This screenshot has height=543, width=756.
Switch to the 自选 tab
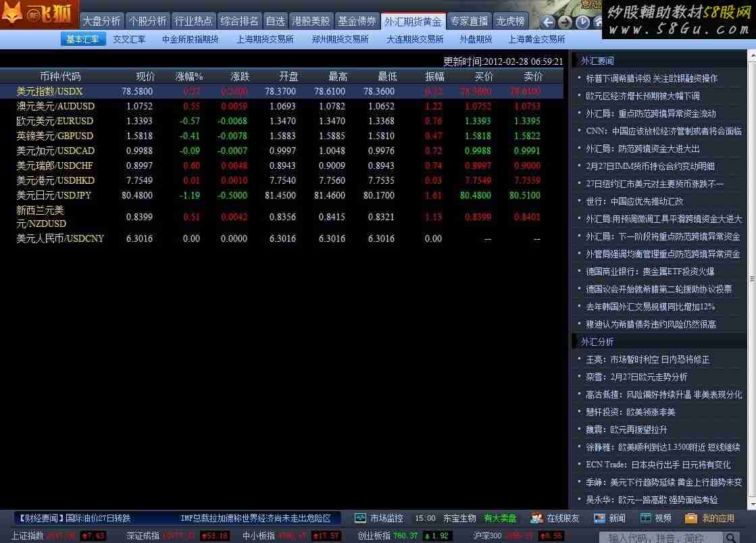coord(275,21)
